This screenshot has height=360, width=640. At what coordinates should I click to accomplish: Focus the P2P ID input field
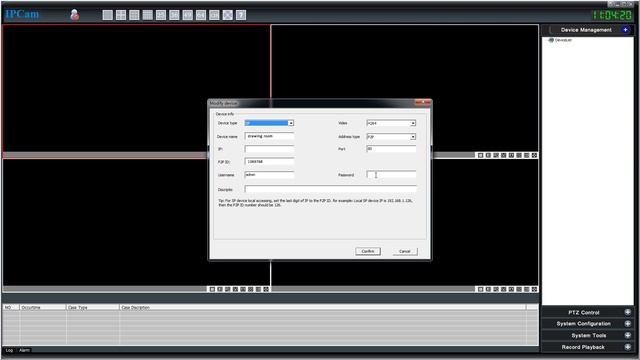click(x=269, y=162)
